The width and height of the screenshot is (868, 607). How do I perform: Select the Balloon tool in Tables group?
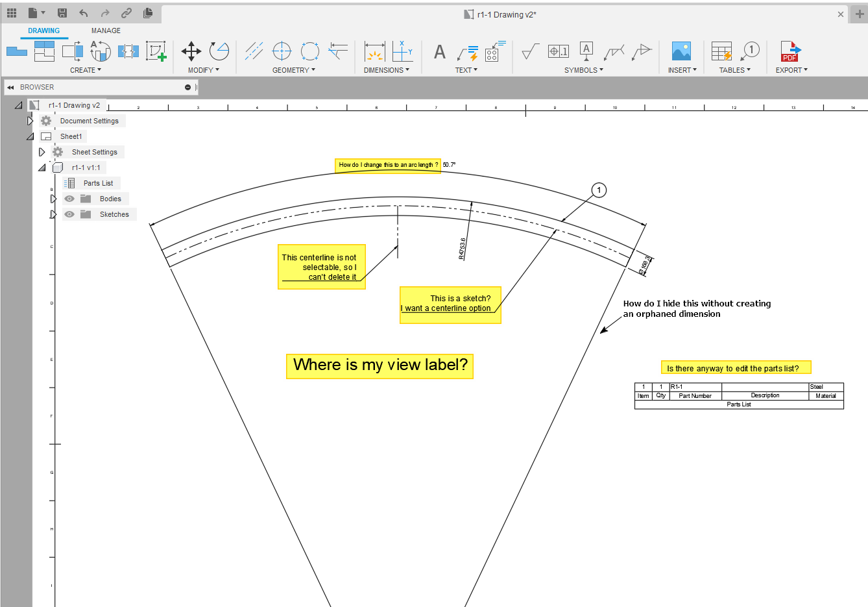pos(751,51)
